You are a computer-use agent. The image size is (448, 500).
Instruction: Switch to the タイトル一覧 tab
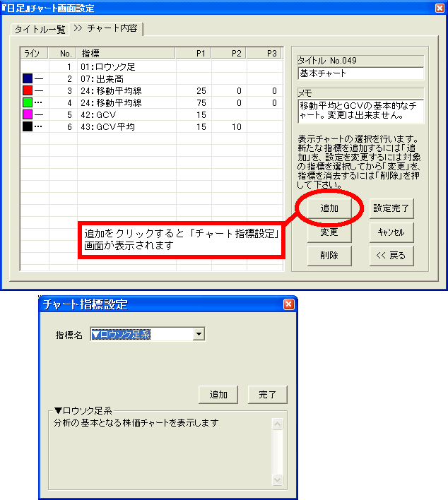tap(40, 29)
